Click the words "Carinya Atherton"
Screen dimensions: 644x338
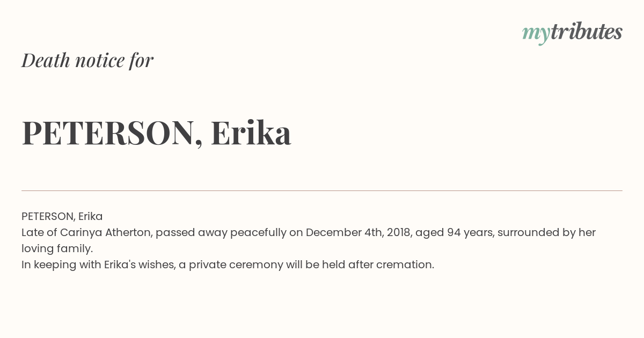tap(106, 233)
